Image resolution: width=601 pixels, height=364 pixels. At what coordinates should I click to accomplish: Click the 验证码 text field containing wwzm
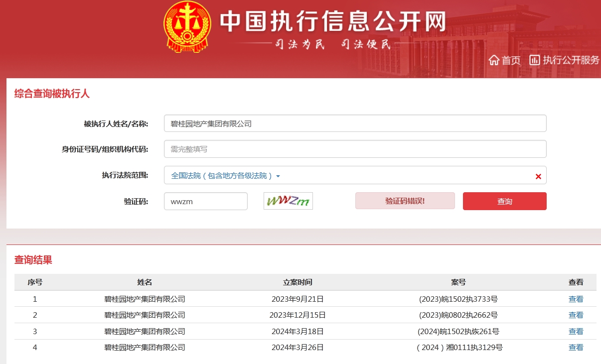coord(205,202)
